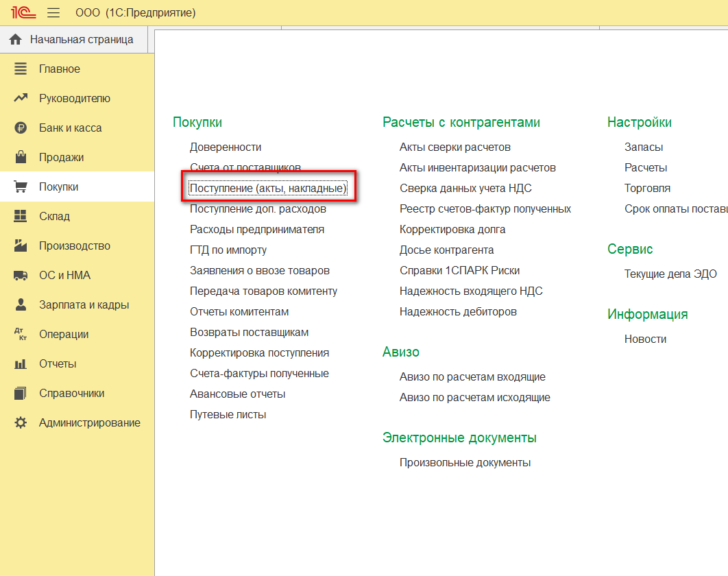Open Акты сверки расчетов
This screenshot has width=728, height=576.
[454, 147]
